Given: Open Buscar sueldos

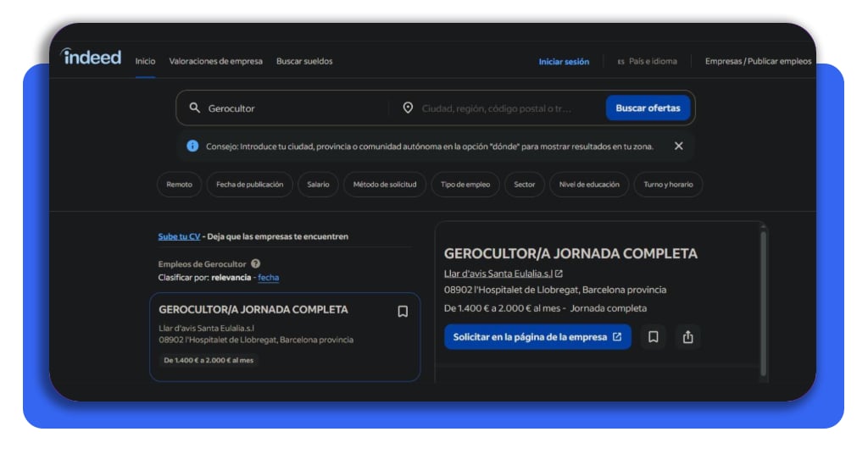Looking at the screenshot, I should [304, 61].
